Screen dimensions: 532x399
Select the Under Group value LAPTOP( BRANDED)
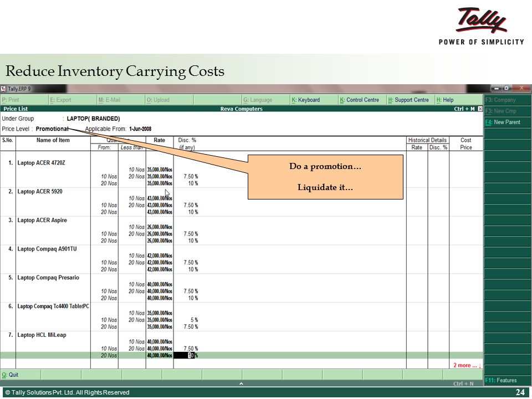coord(93,119)
